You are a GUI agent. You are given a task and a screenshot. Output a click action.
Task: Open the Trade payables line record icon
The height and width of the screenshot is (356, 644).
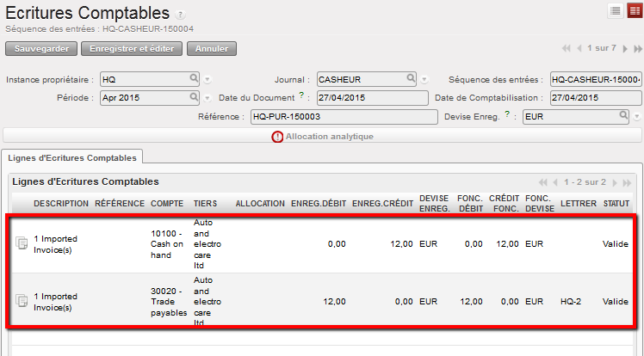click(22, 300)
